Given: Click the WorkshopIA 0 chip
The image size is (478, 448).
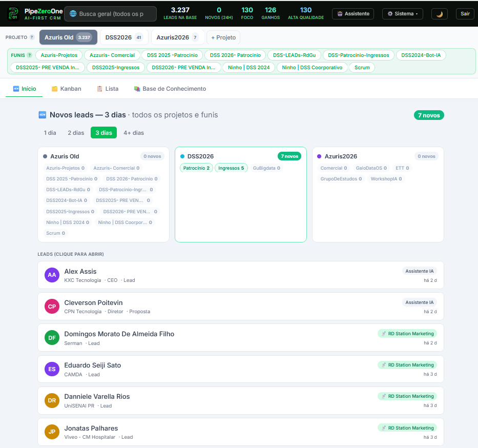Looking at the screenshot, I should pos(386,179).
